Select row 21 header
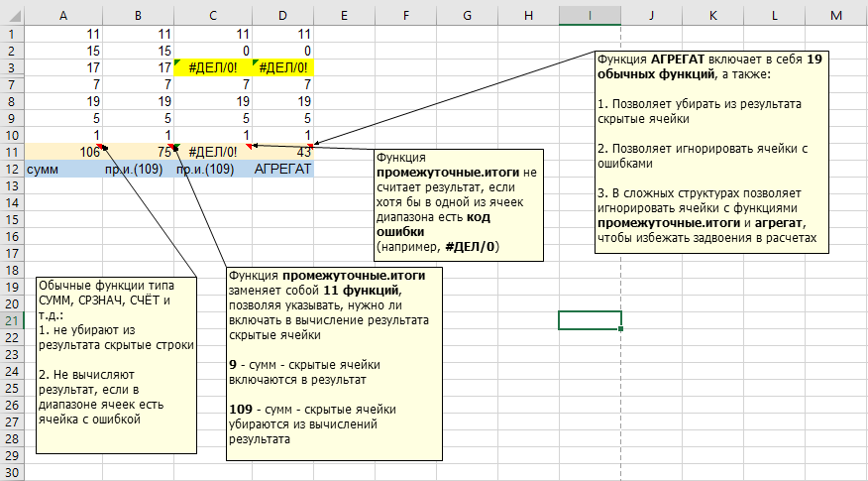The image size is (868, 481). pos(12,320)
